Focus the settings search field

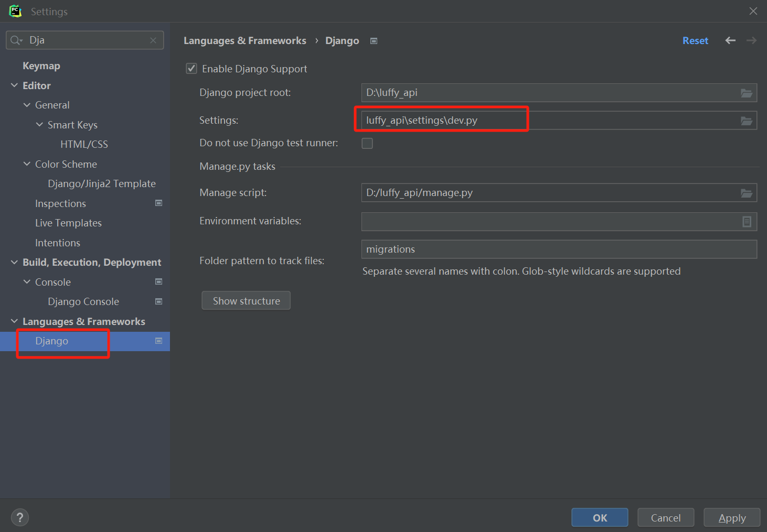(85, 40)
